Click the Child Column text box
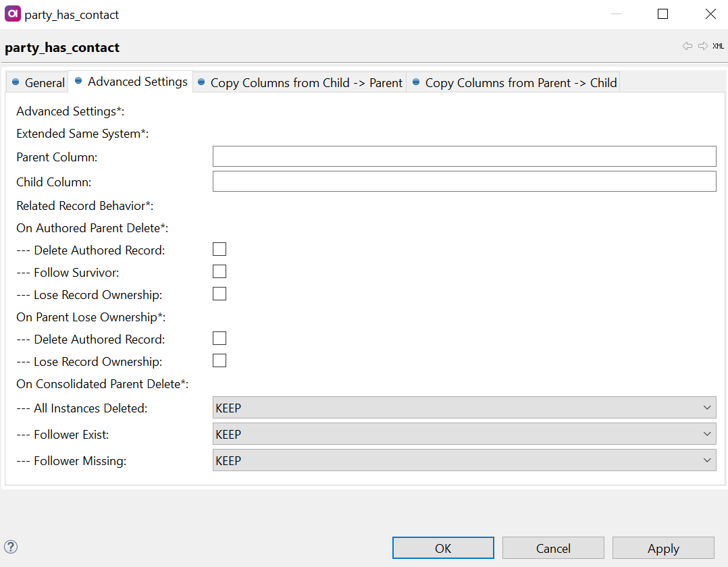Screen dimensions: 728x567 pyautogui.click(x=464, y=181)
